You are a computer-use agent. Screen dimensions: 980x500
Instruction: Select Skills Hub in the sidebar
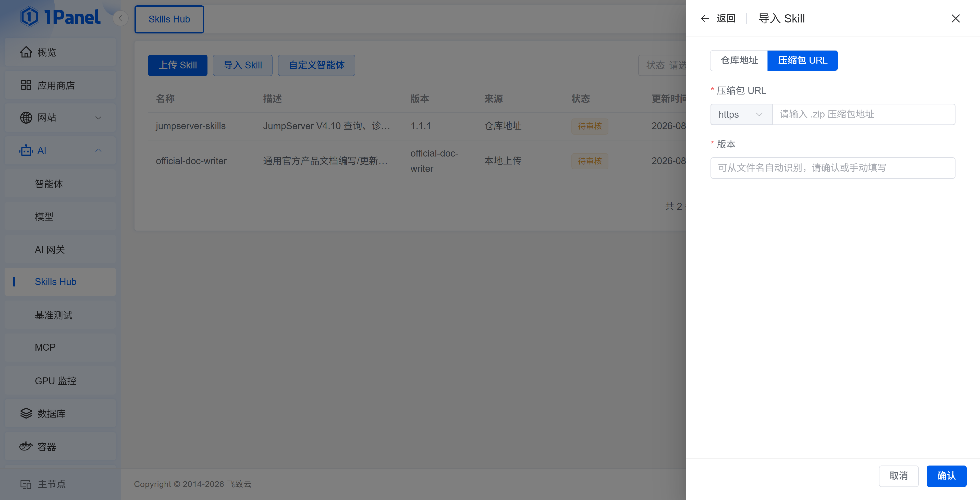point(60,282)
